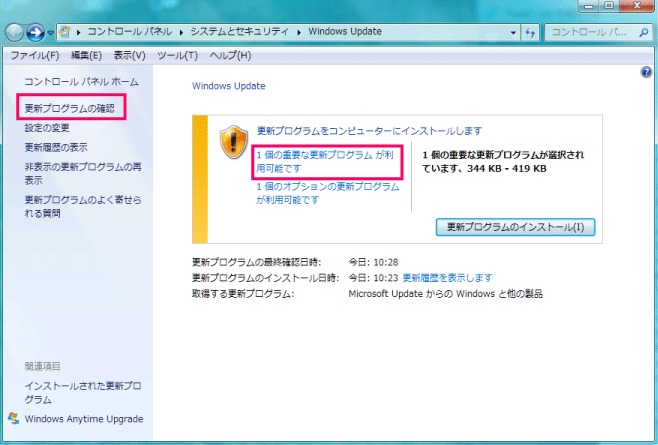Open インストールされた更新プログラム link
This screenshot has height=445, width=658.
pyautogui.click(x=83, y=393)
